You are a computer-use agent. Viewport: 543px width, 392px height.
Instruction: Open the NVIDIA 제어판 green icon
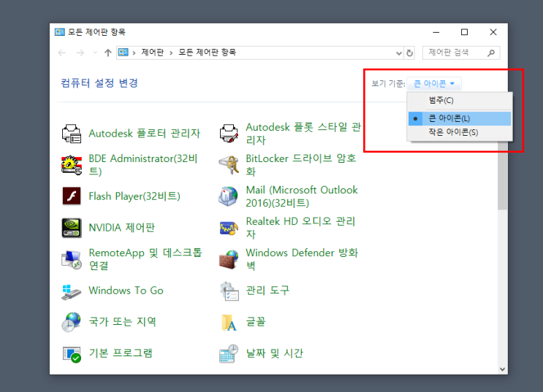(72, 228)
